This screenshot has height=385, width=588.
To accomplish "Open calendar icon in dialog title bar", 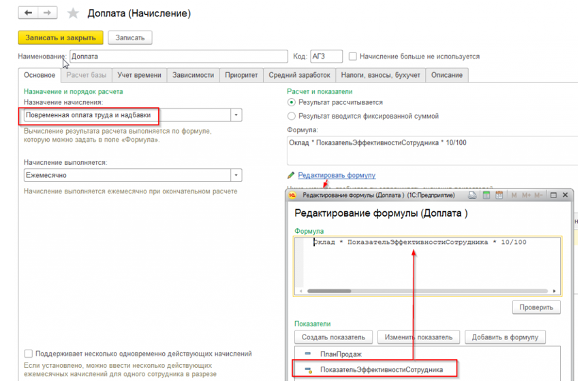I will tap(499, 195).
